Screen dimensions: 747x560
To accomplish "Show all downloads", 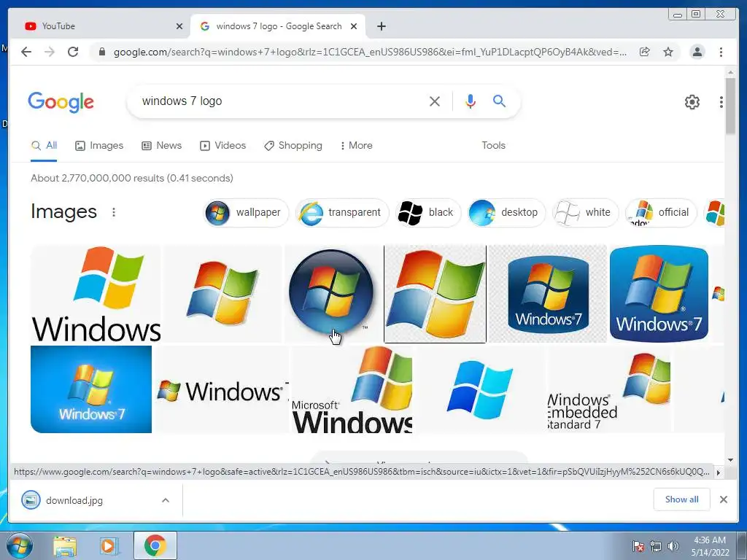I will (682, 499).
